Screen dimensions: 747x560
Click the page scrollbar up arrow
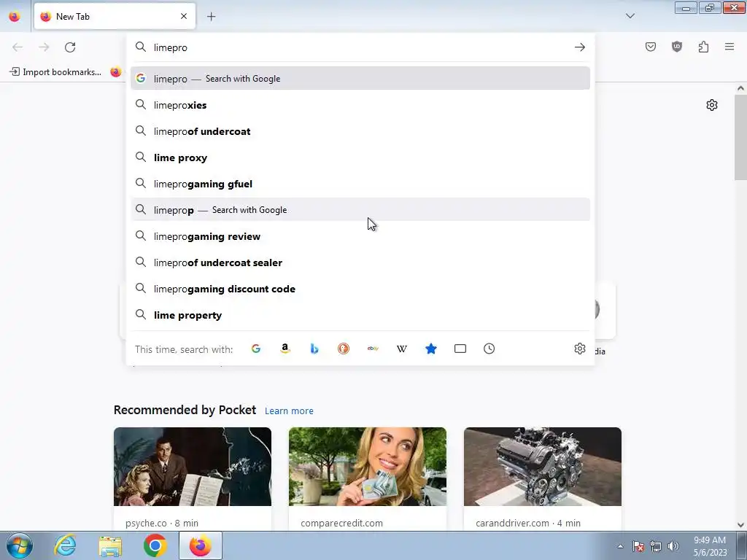[x=740, y=88]
